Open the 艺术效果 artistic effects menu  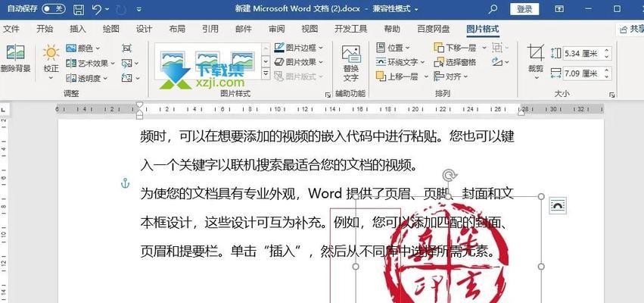point(90,64)
